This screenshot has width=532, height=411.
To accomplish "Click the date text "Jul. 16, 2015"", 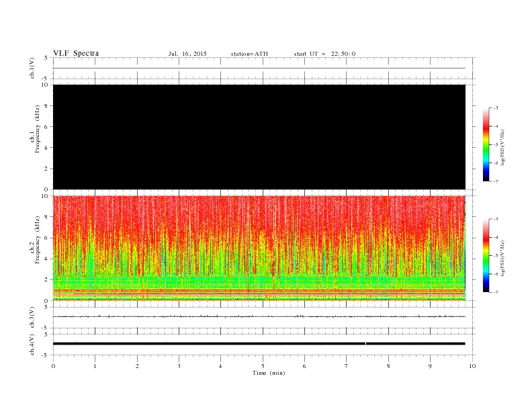I will click(x=187, y=54).
